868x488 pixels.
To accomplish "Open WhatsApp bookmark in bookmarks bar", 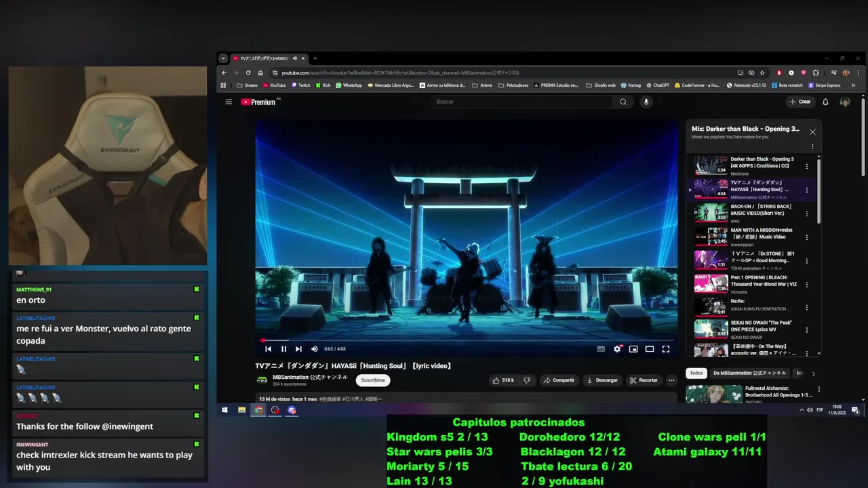I will tap(349, 85).
